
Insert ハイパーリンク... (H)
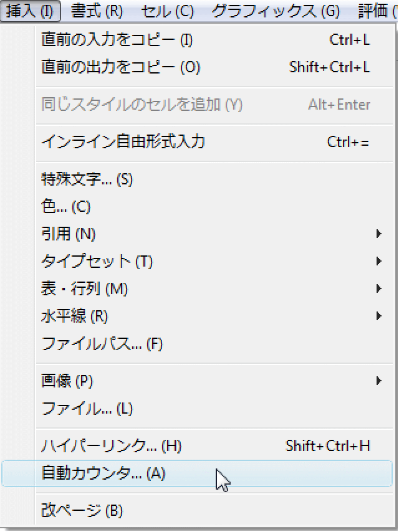coord(214,446)
